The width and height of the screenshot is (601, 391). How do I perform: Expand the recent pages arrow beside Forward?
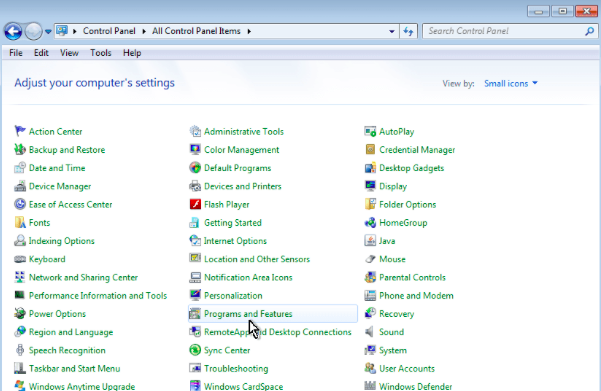[x=48, y=32]
